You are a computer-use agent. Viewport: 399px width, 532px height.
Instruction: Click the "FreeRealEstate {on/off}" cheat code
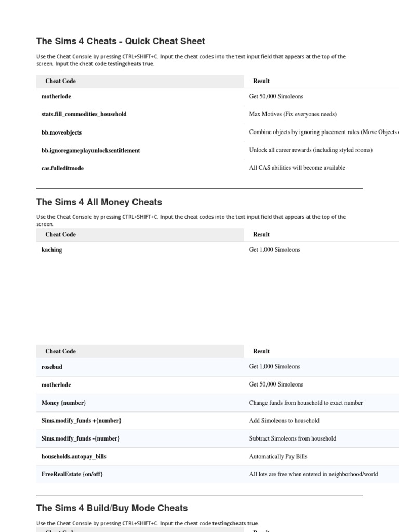click(72, 474)
